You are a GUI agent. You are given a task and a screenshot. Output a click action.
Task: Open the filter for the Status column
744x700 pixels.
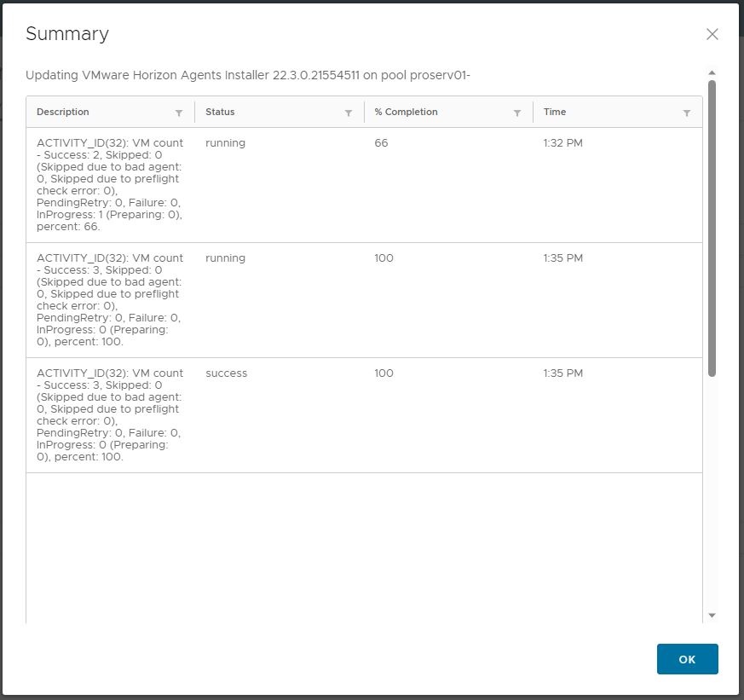(348, 113)
